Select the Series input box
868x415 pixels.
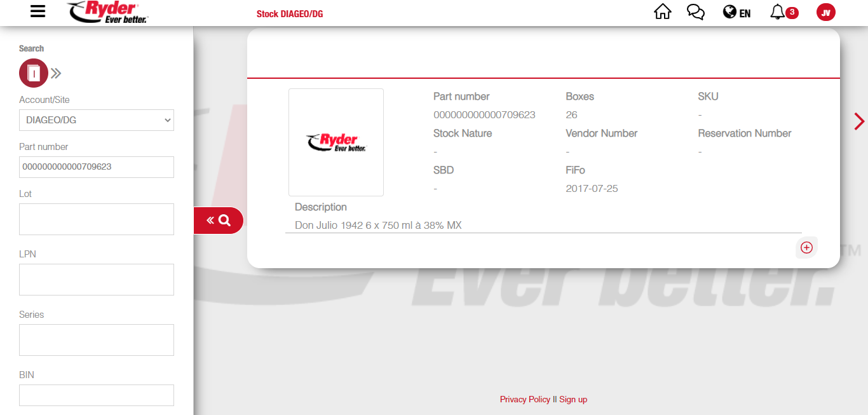click(x=97, y=340)
